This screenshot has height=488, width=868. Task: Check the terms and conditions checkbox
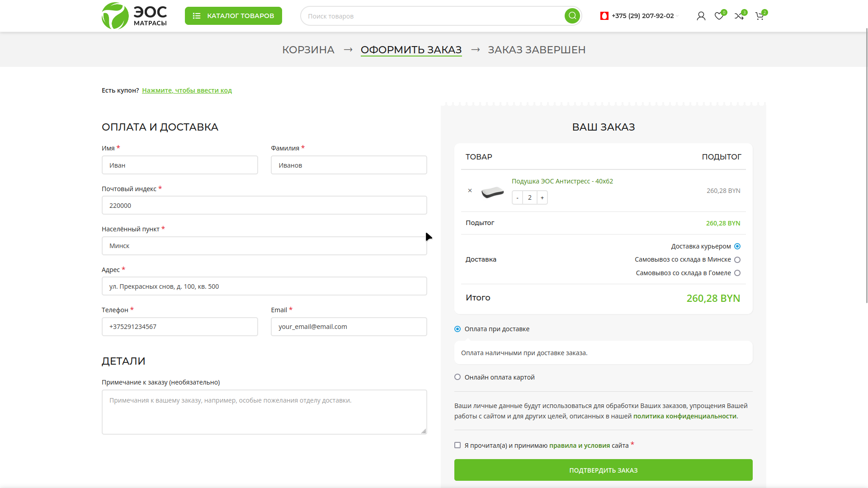[458, 446]
